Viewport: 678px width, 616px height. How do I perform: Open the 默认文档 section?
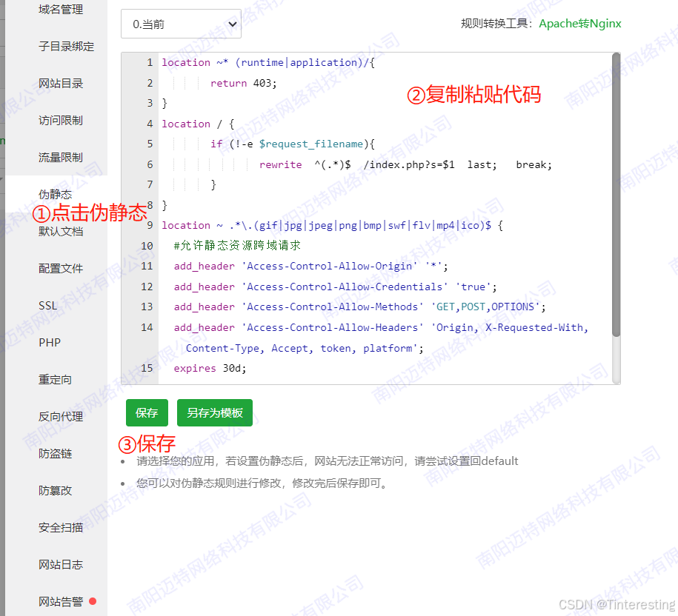(61, 232)
